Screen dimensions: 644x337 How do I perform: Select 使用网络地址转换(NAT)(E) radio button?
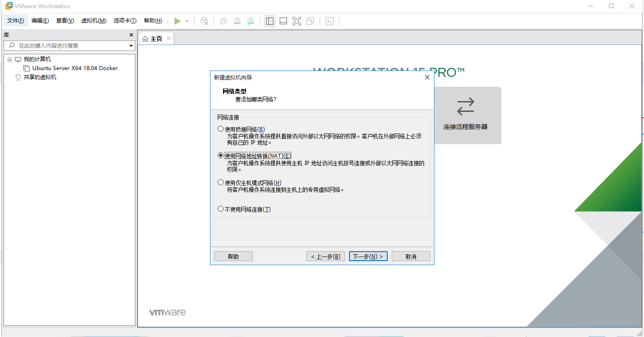pyautogui.click(x=220, y=155)
